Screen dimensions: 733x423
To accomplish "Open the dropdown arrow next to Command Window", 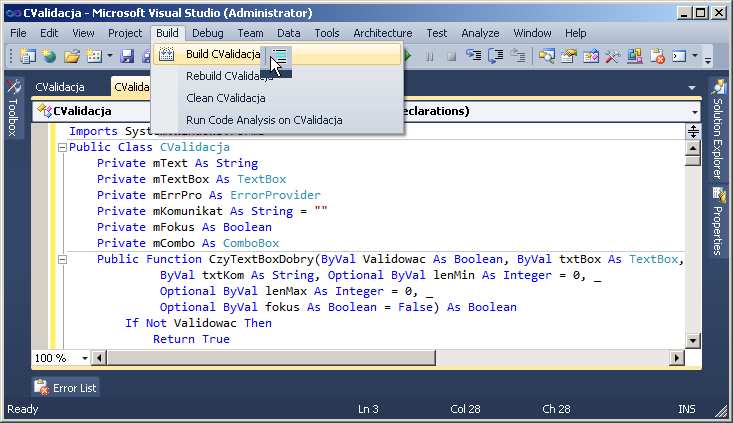I will [x=695, y=56].
